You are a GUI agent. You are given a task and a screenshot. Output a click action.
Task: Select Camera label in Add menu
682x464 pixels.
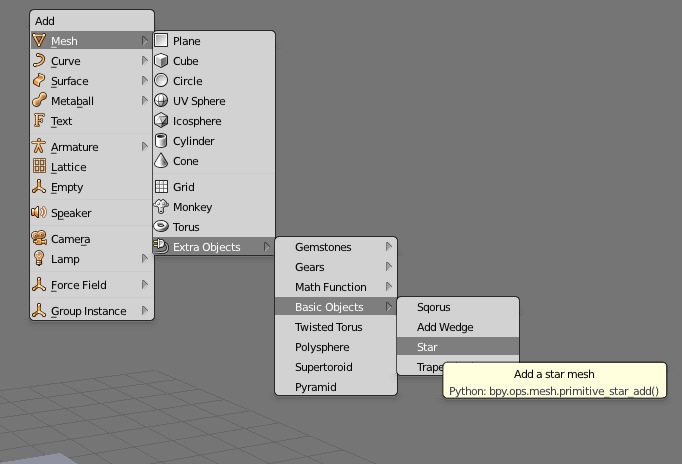pos(71,239)
